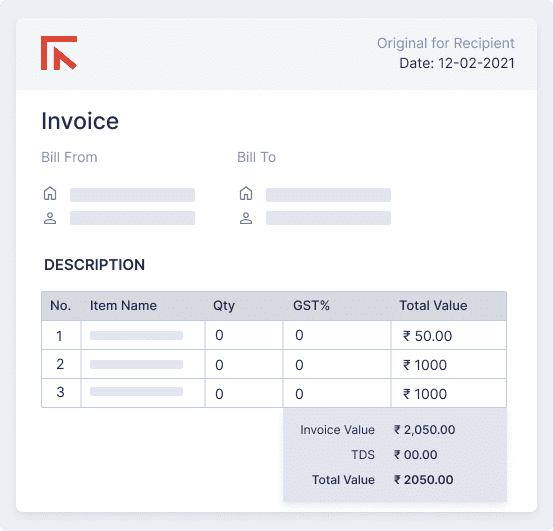Click the invoice date 12-02-2021
Viewport: 553px width, 531px height.
(x=476, y=63)
